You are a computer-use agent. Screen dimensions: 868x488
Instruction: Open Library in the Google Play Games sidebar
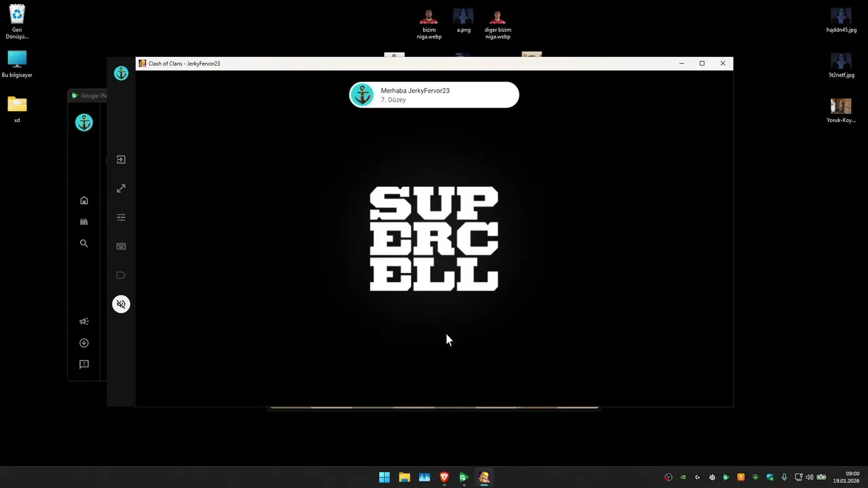click(84, 222)
